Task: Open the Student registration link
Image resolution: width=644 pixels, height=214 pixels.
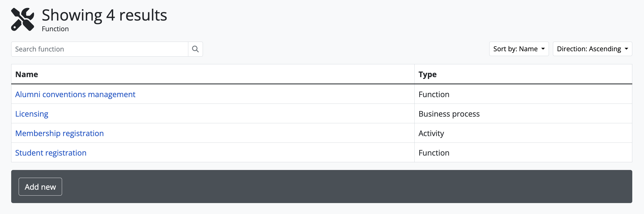Action: coord(51,153)
